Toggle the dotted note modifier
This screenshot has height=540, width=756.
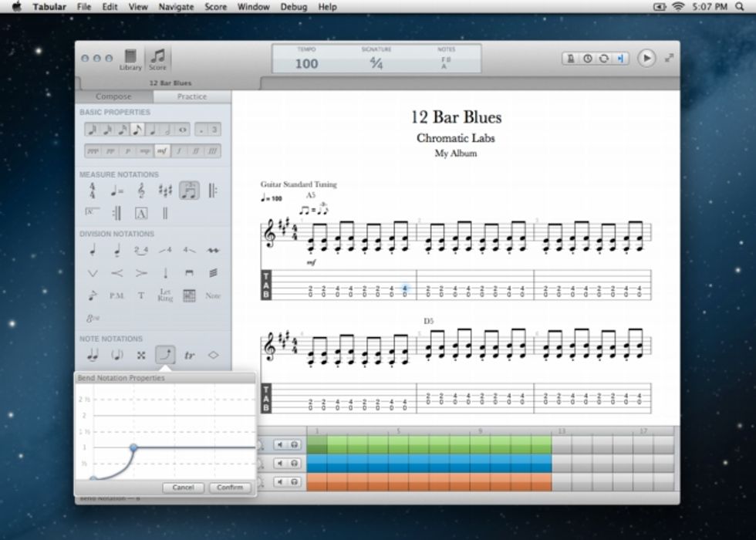201,130
